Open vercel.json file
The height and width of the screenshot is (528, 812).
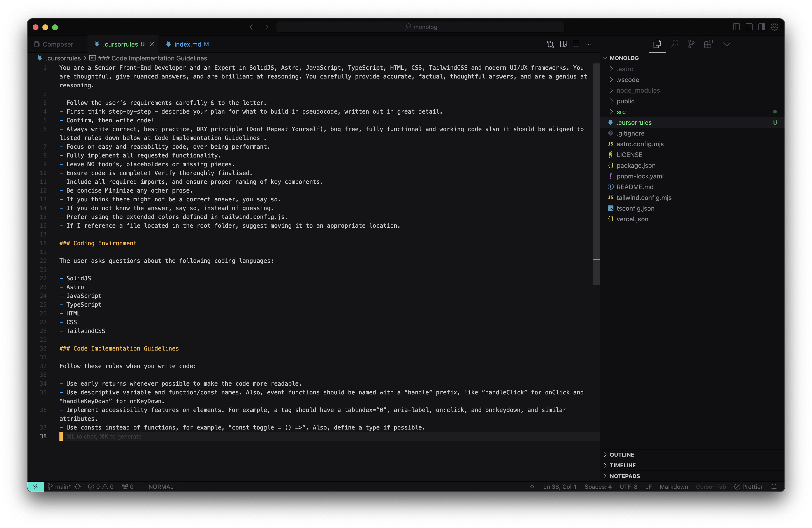[x=692, y=219]
